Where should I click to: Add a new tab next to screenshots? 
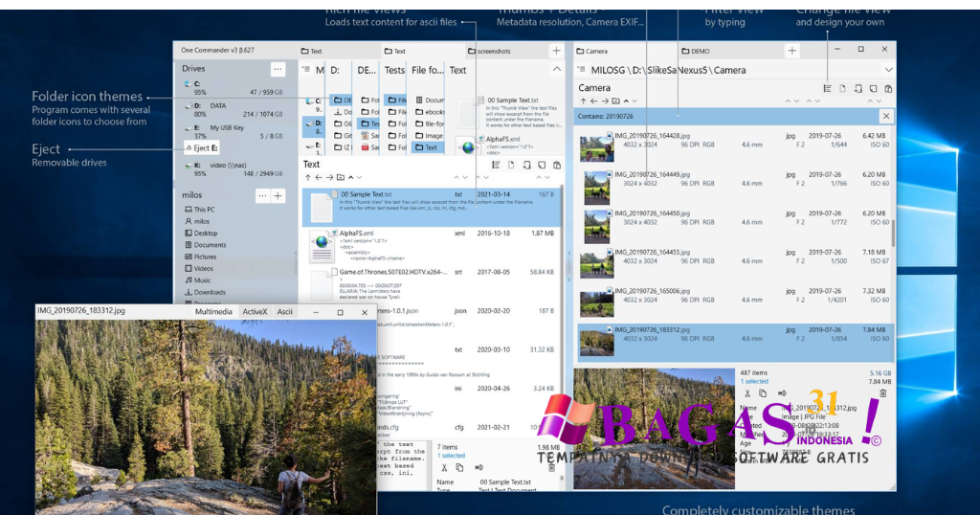click(556, 51)
